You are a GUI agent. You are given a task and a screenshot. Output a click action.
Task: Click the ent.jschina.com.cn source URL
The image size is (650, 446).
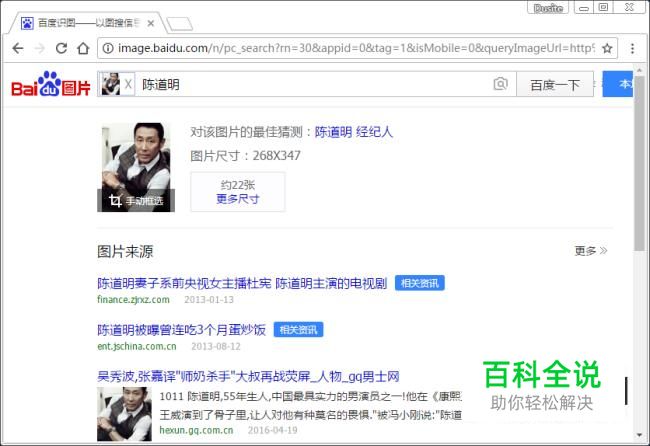[137, 347]
